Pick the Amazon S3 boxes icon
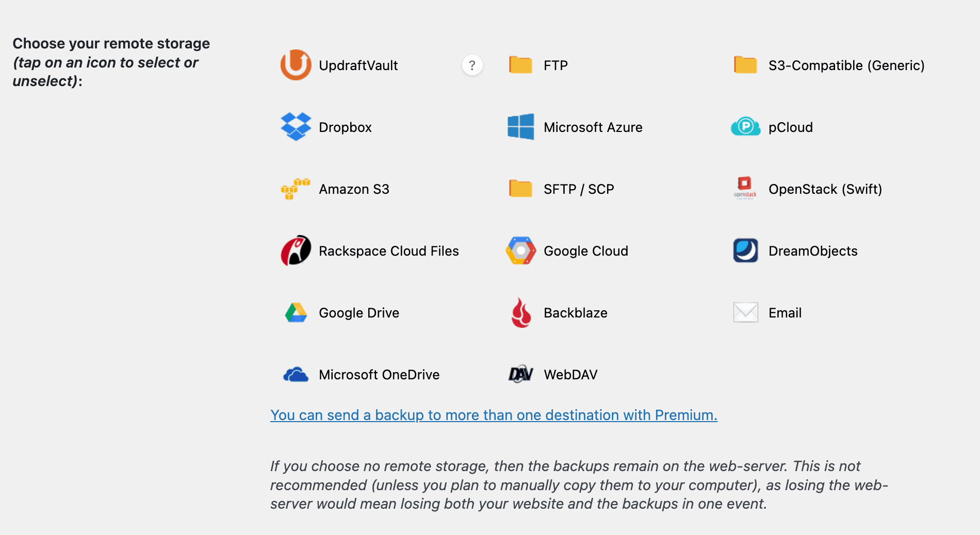Viewport: 980px width, 535px height. pos(296,189)
